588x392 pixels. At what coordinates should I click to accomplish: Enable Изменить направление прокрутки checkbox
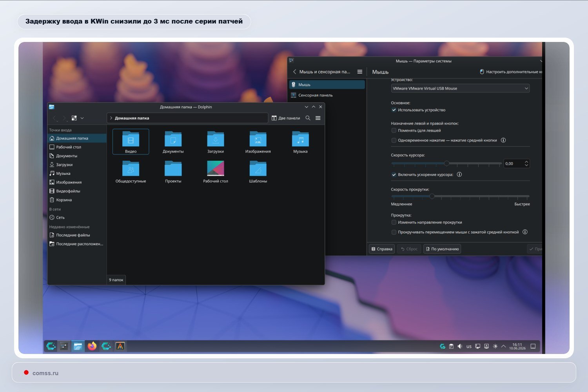[394, 222]
